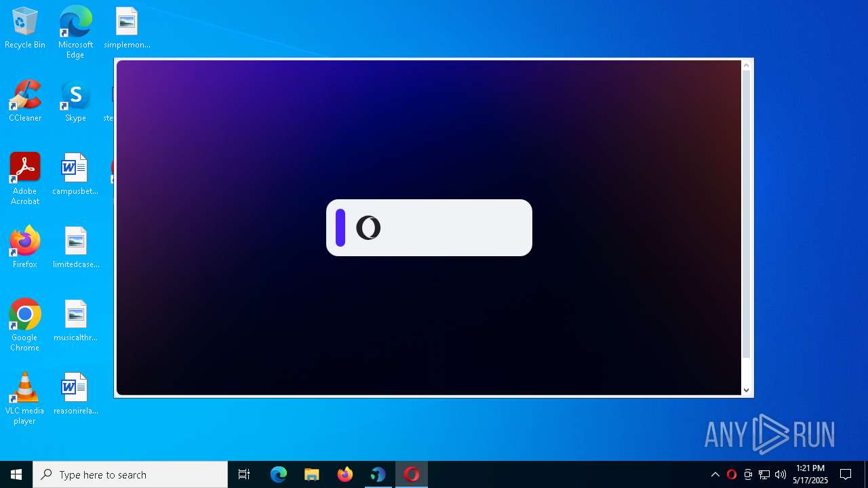Click the purple progress bar on the Opera splash
Screen dimensions: 868x488
340,228
